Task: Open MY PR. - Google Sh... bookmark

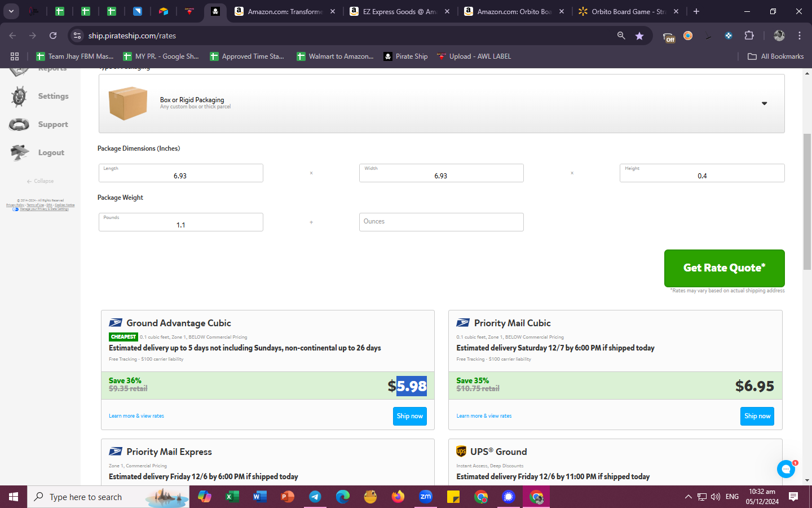Action: click(161, 56)
